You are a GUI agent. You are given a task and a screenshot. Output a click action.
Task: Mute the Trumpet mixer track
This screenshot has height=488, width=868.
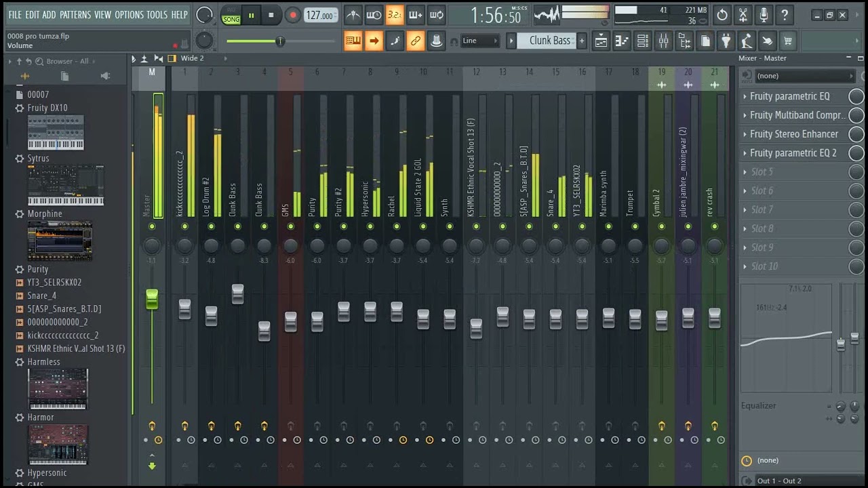click(x=635, y=226)
